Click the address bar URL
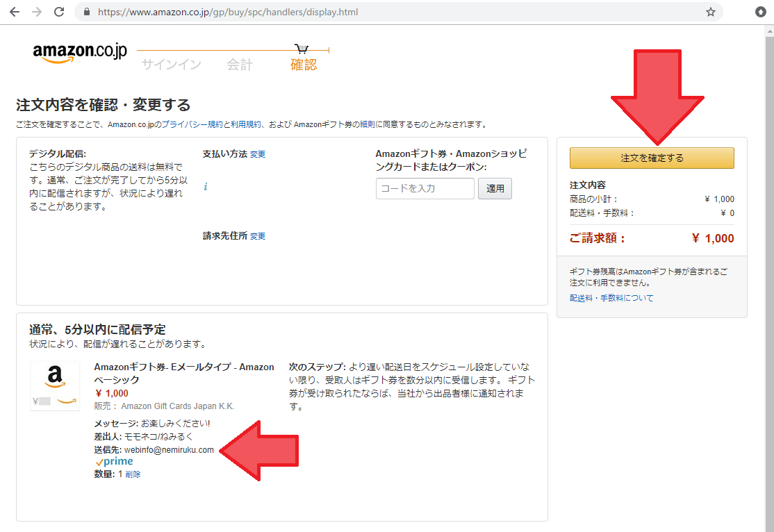Image resolution: width=774 pixels, height=532 pixels. (228, 12)
